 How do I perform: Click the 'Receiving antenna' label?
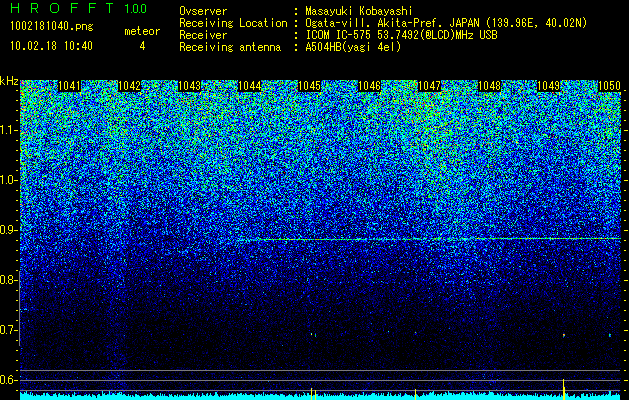[x=230, y=47]
